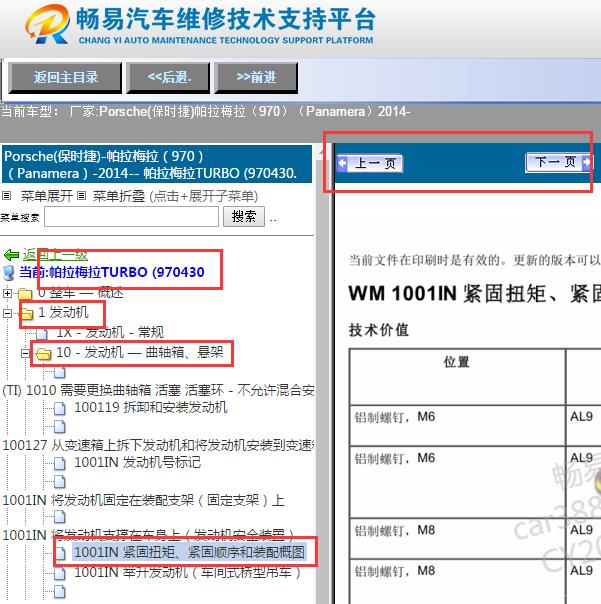Viewport: 601px width, 604px height.
Task: Click the icon before 菜单折叠
Action: coord(81,196)
